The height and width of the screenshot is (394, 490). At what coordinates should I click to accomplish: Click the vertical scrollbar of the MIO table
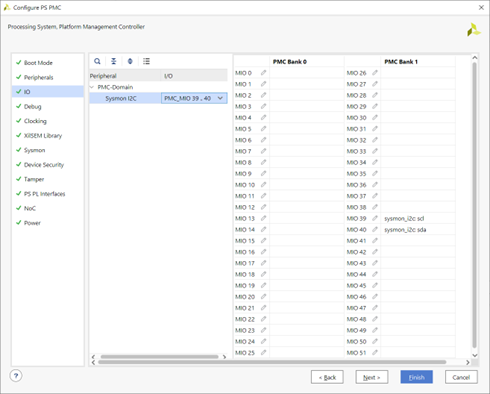[x=474, y=205]
